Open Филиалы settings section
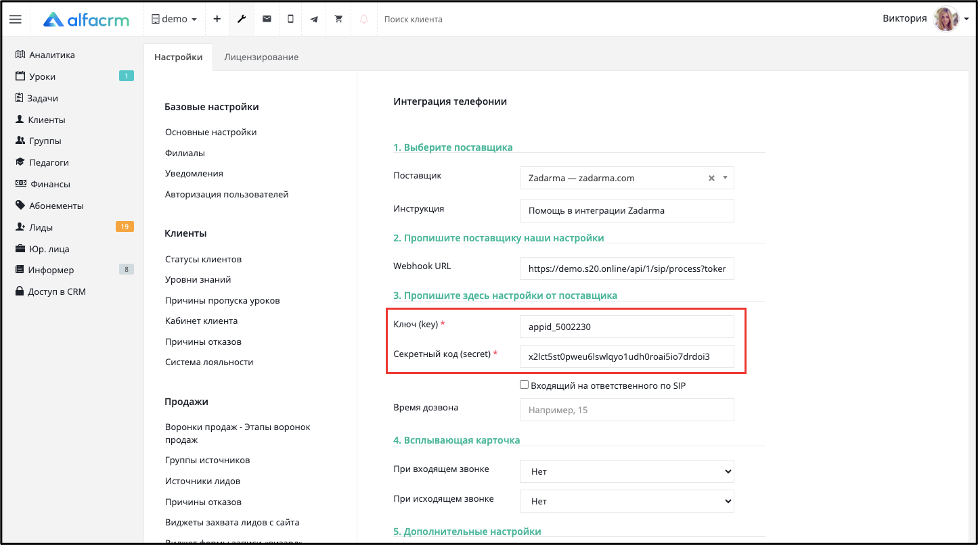Screen dimensions: 979x545 pos(185,153)
